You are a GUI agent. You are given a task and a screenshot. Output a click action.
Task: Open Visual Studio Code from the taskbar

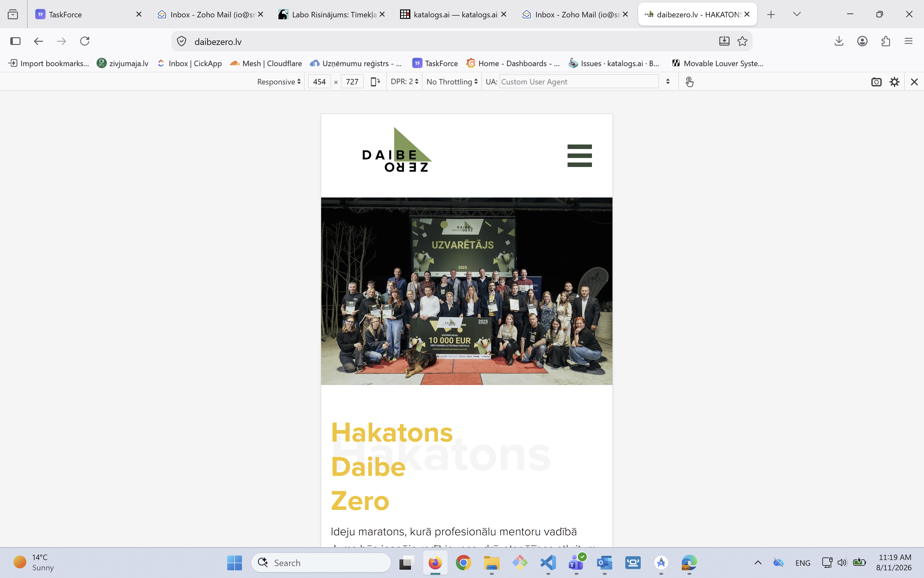[548, 563]
